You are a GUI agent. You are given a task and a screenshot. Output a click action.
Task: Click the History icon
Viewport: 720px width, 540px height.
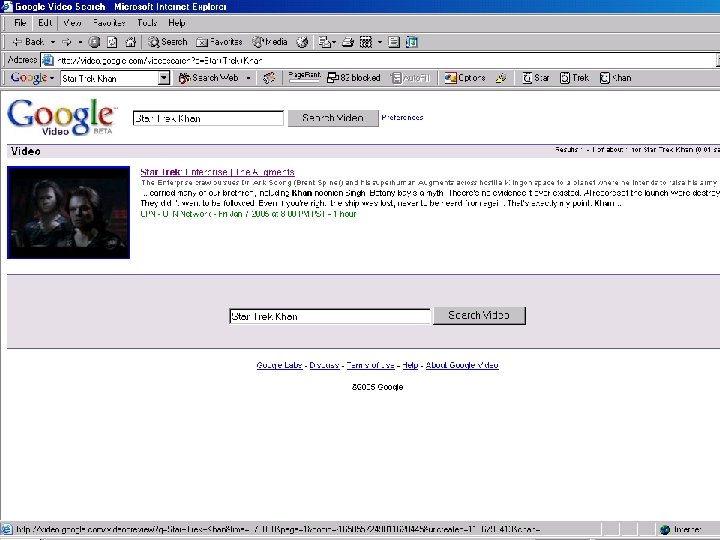[x=302, y=42]
